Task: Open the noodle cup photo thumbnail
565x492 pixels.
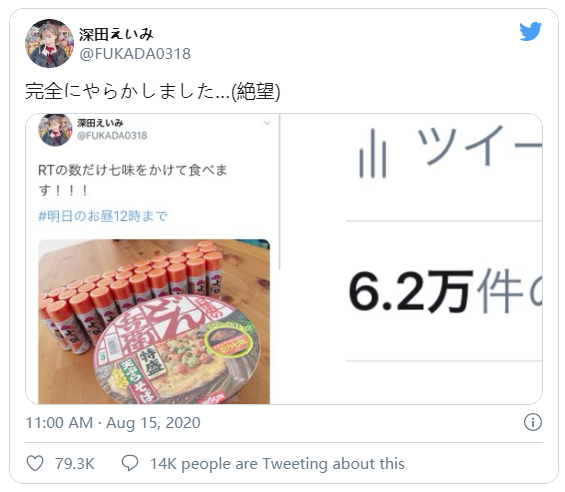Action: 154,321
